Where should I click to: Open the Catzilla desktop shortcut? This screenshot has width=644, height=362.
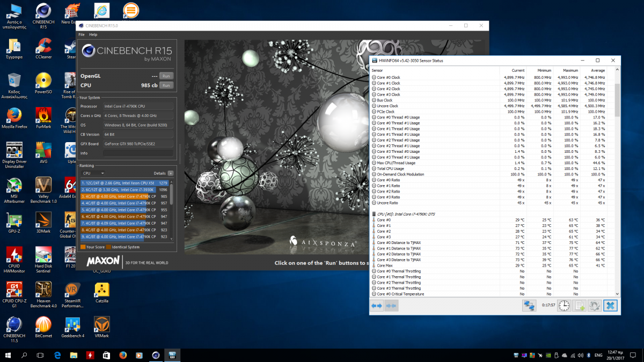click(101, 293)
